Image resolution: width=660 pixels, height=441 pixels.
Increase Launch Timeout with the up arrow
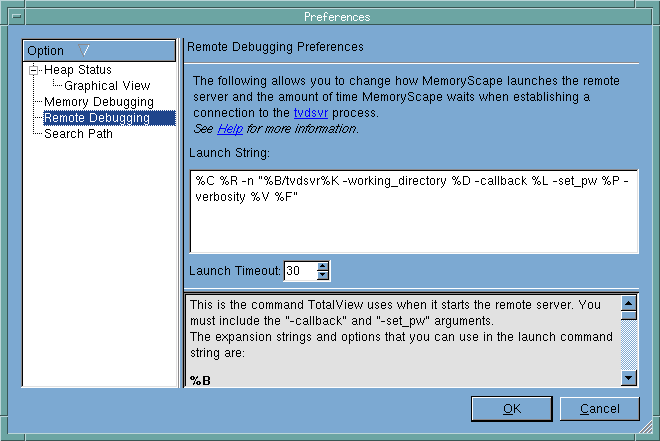tap(322, 266)
